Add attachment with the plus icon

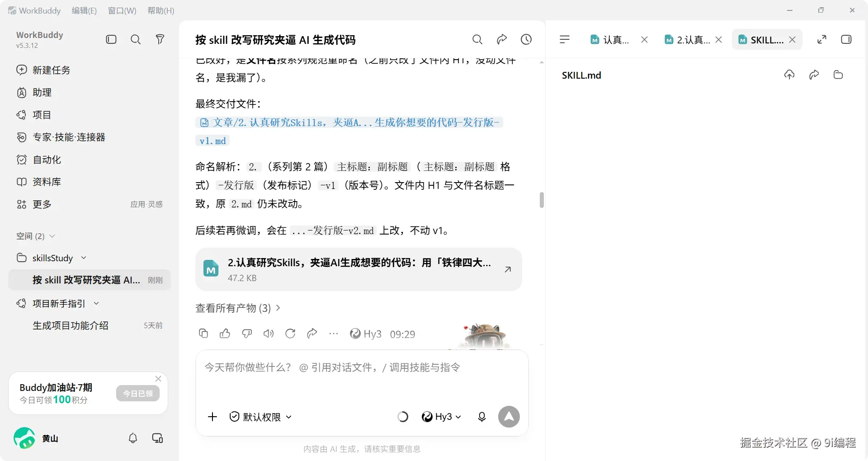(x=212, y=417)
